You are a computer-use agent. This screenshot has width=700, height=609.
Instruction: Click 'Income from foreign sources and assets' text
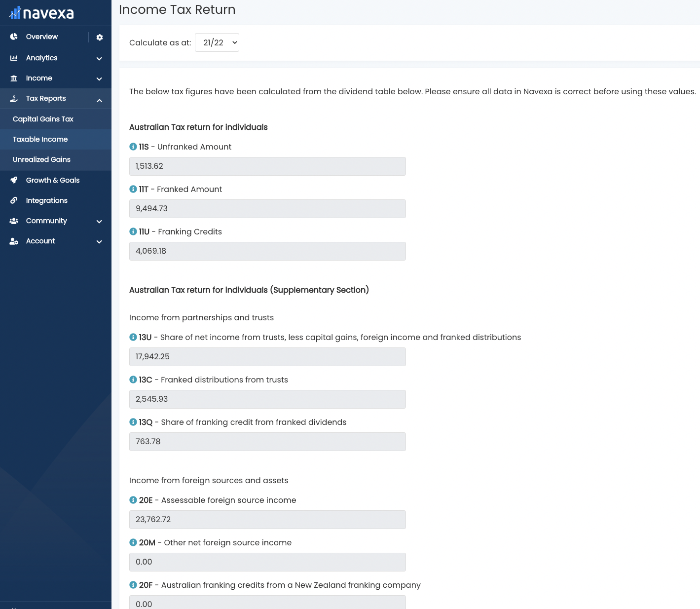[x=209, y=480]
